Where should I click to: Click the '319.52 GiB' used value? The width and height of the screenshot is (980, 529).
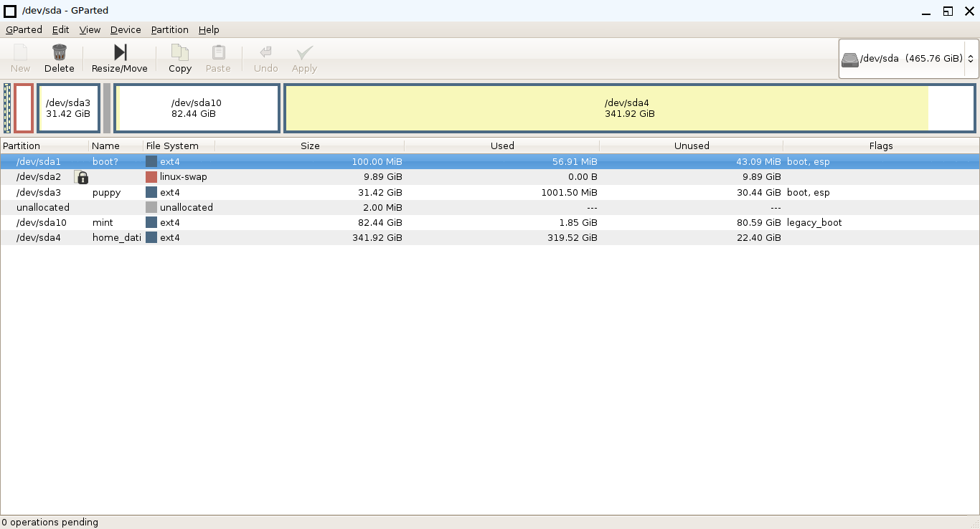(x=573, y=238)
